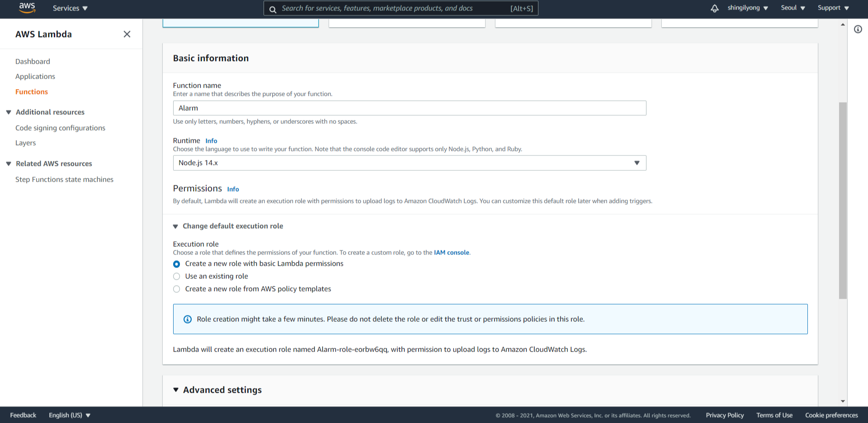Open the Services menu
This screenshot has width=868, height=423.
tap(70, 8)
